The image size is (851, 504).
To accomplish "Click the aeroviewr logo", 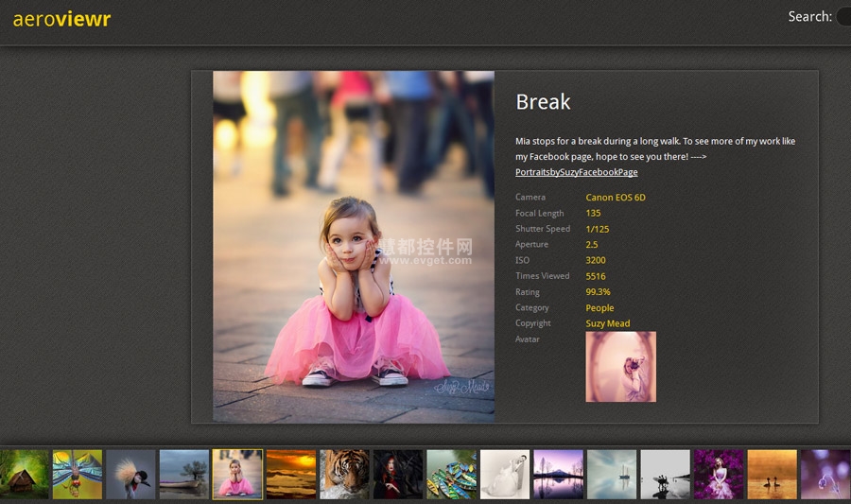I will [61, 19].
